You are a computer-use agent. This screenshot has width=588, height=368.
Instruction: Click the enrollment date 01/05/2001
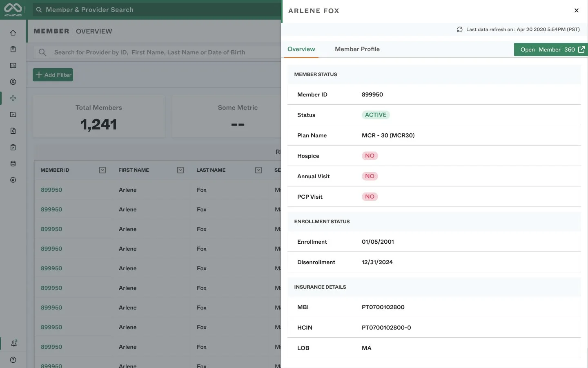tap(378, 242)
